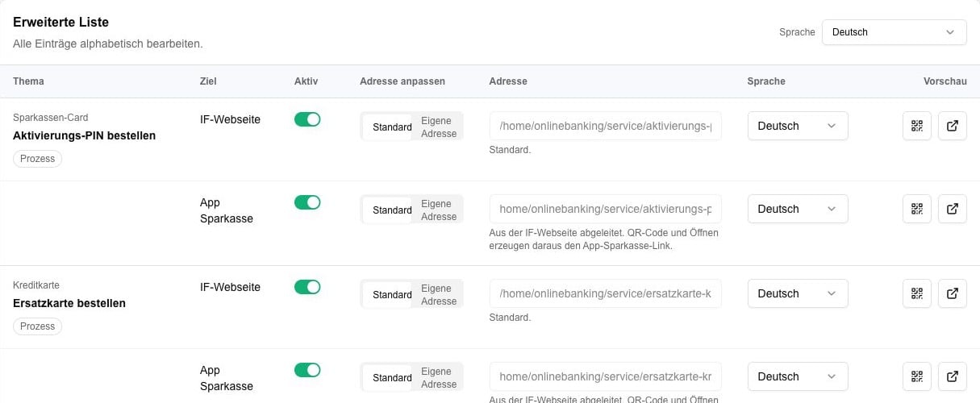The image size is (980, 403).
Task: Show QR code for Ersatzkarte App Sparkasse row
Action: [917, 376]
